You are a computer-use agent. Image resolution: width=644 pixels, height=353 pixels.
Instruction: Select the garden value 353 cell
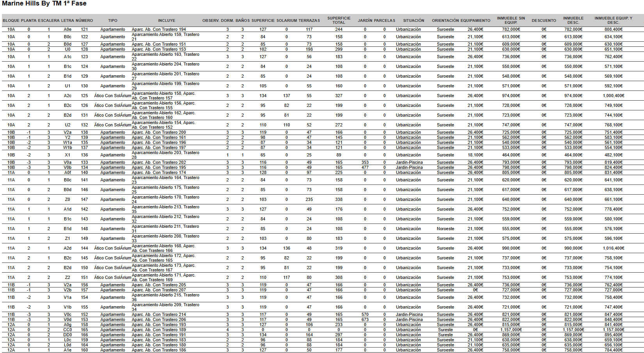pos(365,163)
